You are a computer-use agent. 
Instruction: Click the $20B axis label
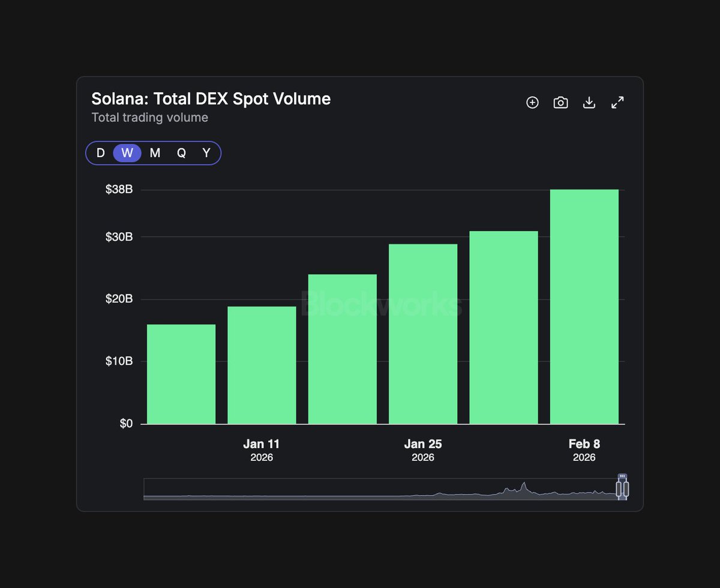point(119,299)
